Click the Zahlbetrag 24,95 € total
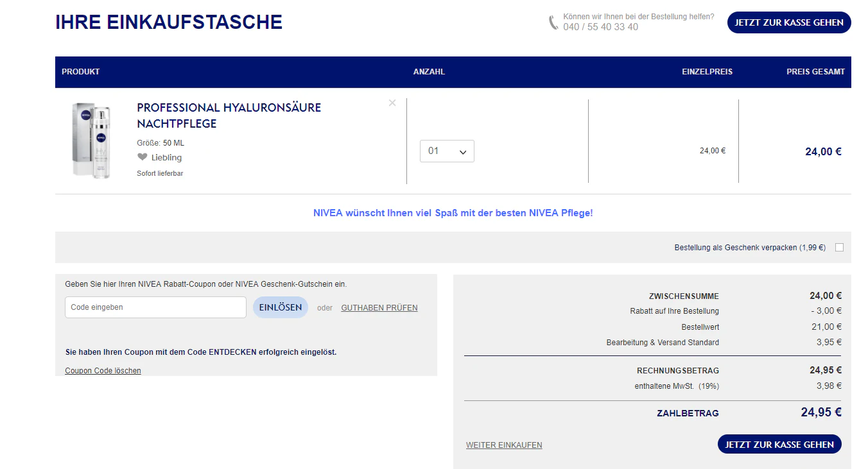 [821, 413]
